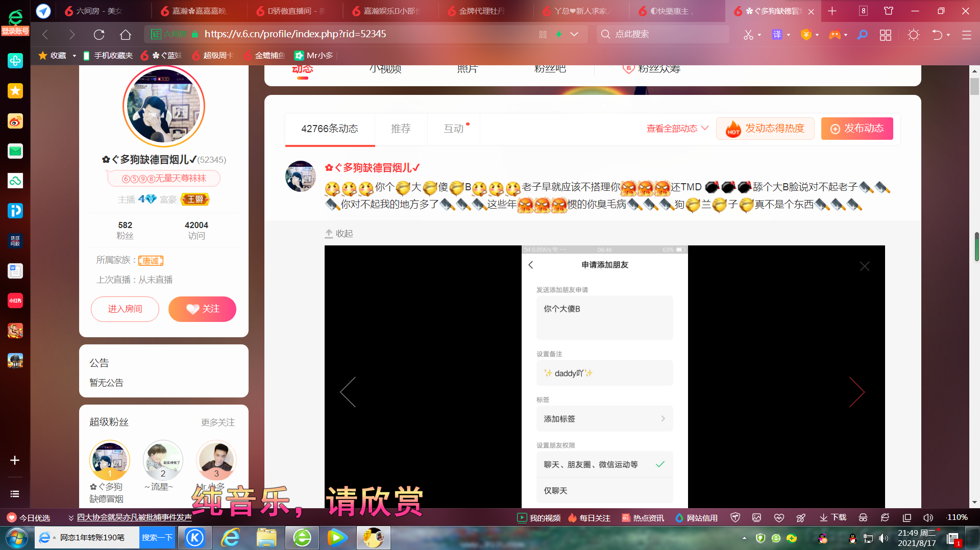Expand the news ticker chevron in status bar

(x=71, y=518)
